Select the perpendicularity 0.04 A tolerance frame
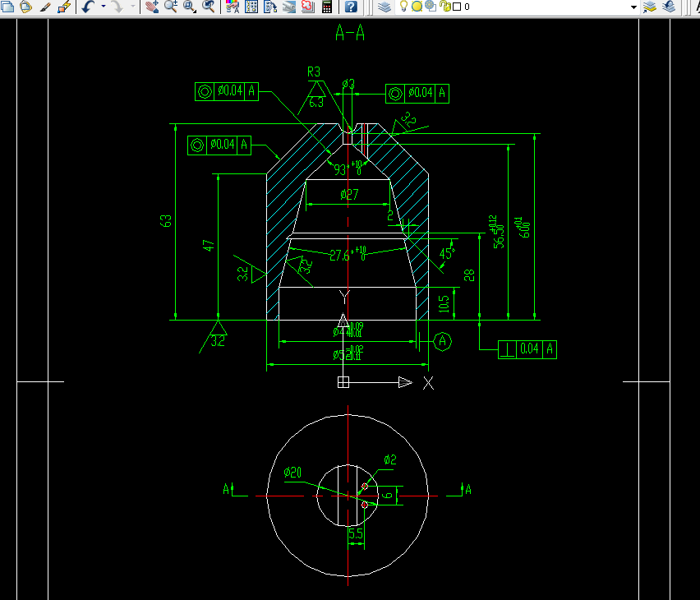 click(527, 349)
